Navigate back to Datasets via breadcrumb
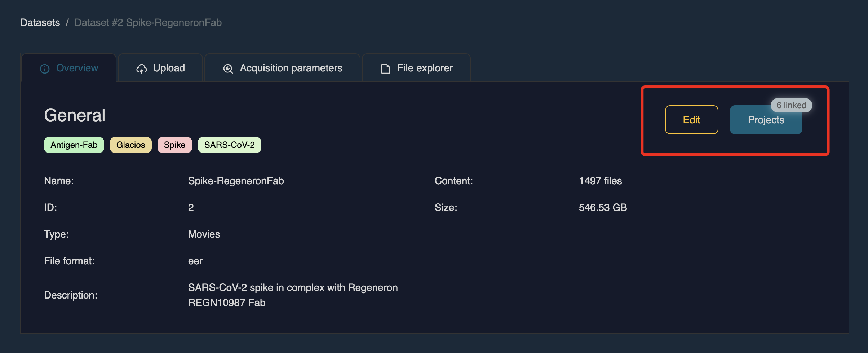Screen dimensions: 868x353 coord(40,22)
